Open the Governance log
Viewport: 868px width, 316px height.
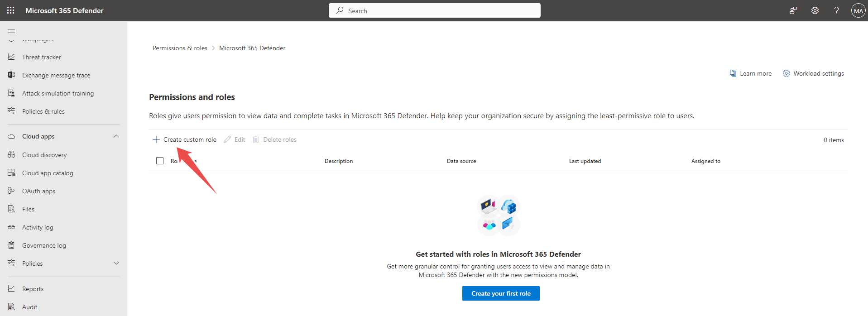pos(44,245)
